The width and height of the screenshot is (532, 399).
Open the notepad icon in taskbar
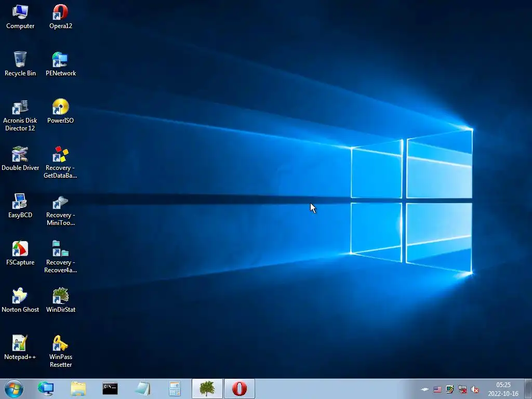coord(142,389)
